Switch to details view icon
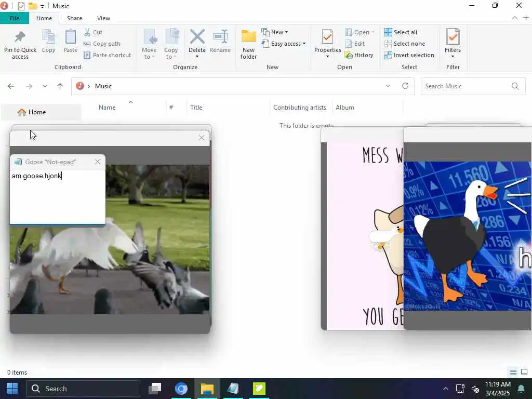The image size is (532, 399). click(513, 372)
